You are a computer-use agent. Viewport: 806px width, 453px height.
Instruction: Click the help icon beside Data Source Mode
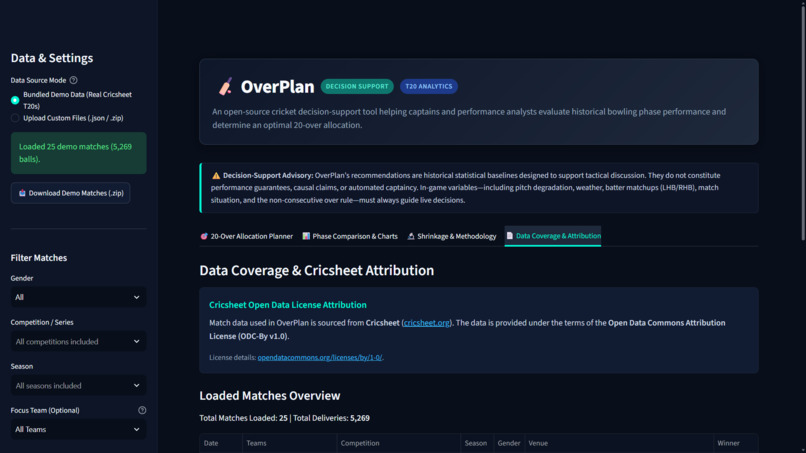(74, 80)
